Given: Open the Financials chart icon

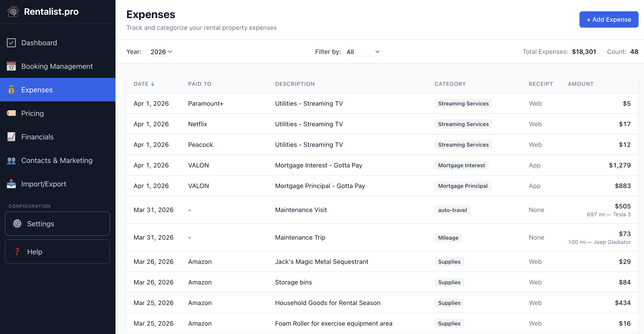Looking at the screenshot, I should [11, 137].
